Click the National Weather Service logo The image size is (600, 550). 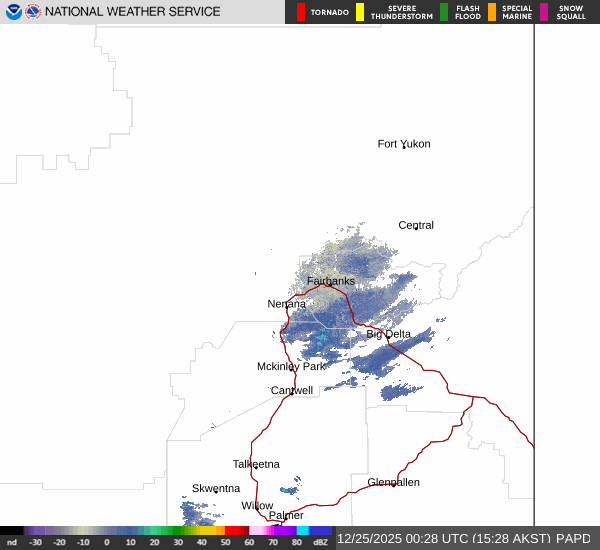(x=33, y=12)
